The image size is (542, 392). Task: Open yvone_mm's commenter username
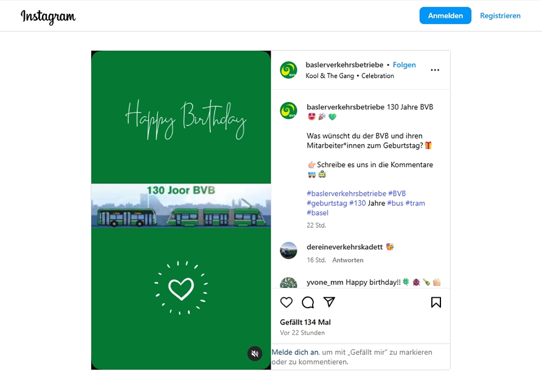click(x=325, y=282)
